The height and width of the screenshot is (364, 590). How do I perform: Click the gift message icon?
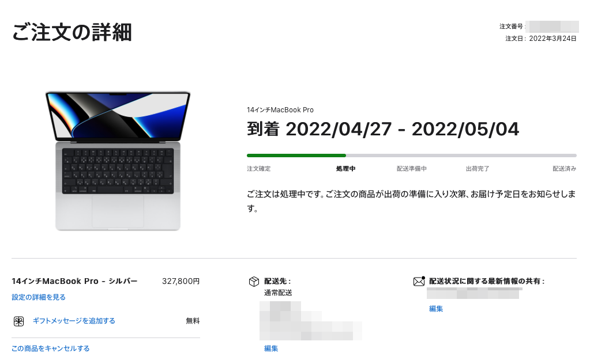(x=19, y=321)
